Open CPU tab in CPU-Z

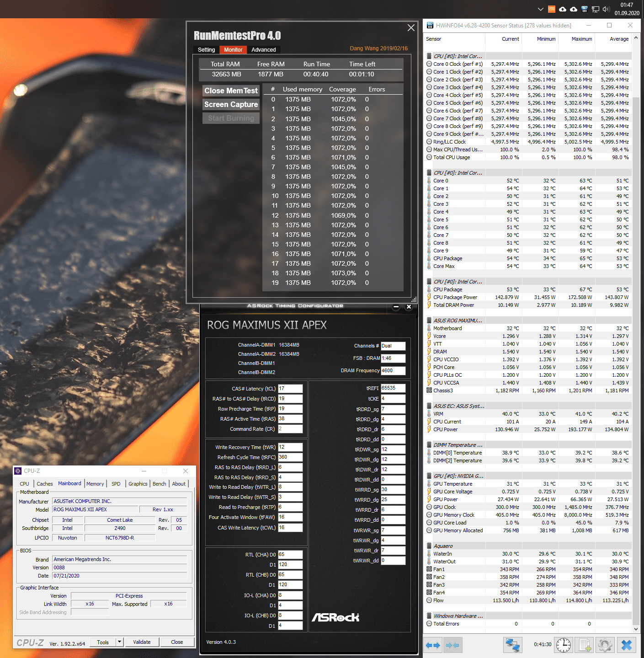tap(24, 484)
